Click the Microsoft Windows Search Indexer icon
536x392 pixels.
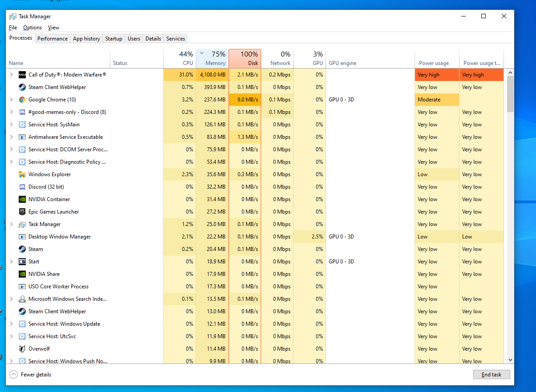pos(22,299)
